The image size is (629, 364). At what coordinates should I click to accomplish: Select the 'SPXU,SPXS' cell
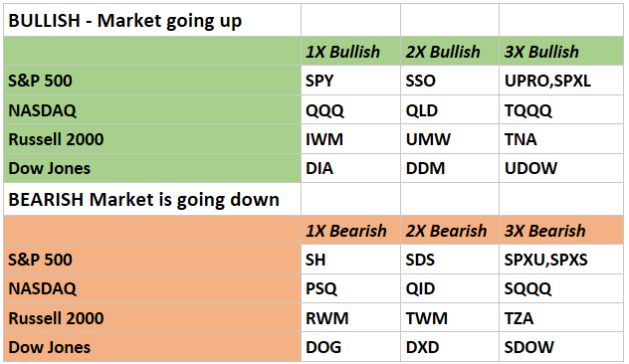tap(561, 260)
